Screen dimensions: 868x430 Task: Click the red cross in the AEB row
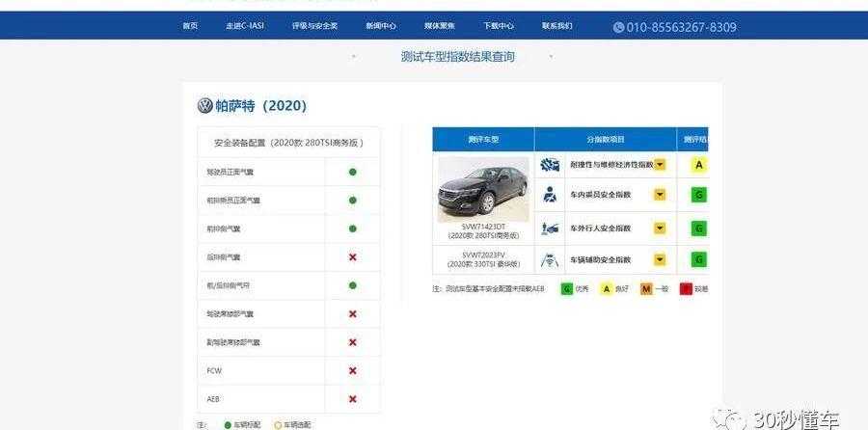353,399
